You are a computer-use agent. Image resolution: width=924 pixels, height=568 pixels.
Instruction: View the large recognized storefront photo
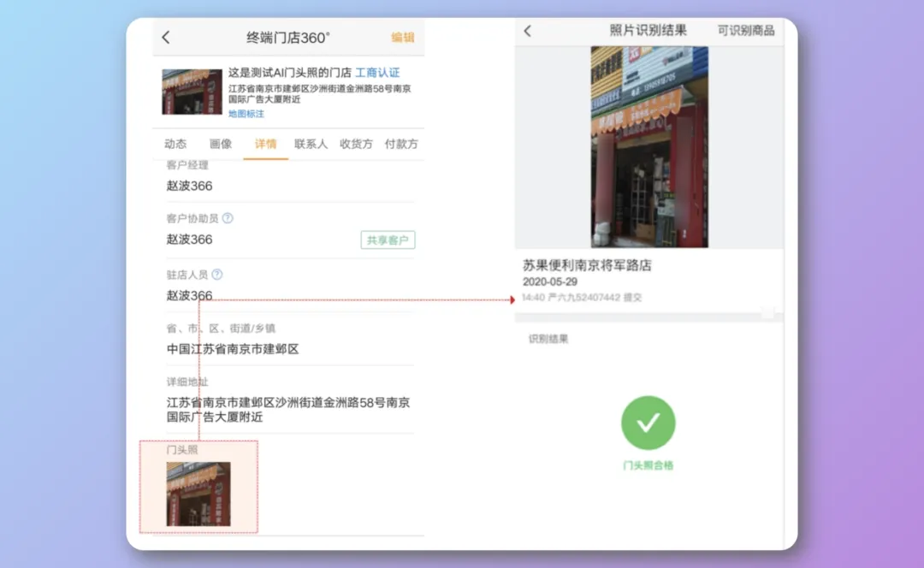click(649, 147)
